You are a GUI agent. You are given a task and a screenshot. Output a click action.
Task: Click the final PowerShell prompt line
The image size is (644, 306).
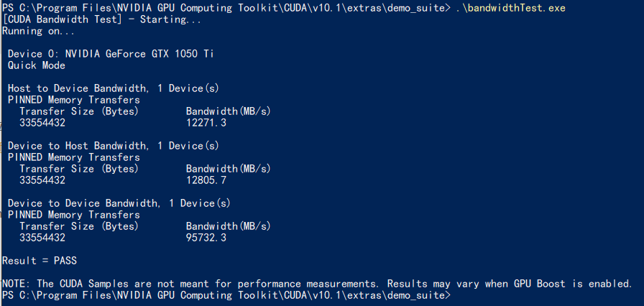(226, 295)
